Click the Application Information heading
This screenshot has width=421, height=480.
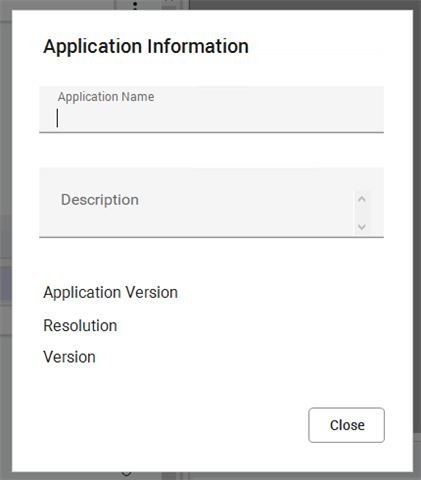click(x=146, y=46)
